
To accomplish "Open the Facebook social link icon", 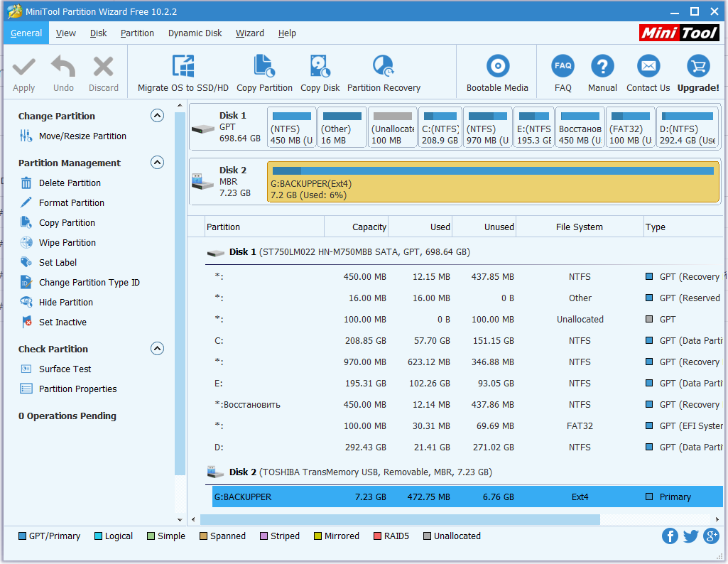I will point(670,536).
